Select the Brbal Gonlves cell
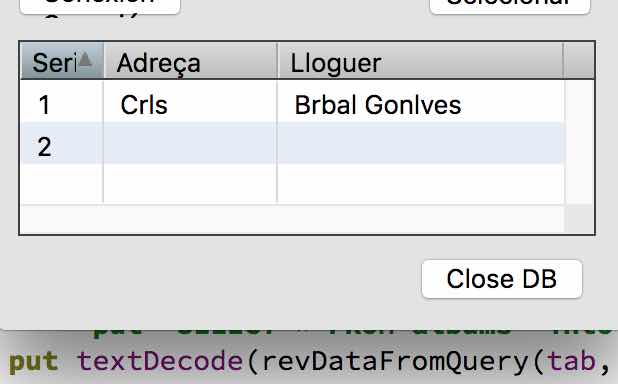Viewport: 618px width, 384px height. pos(421,104)
